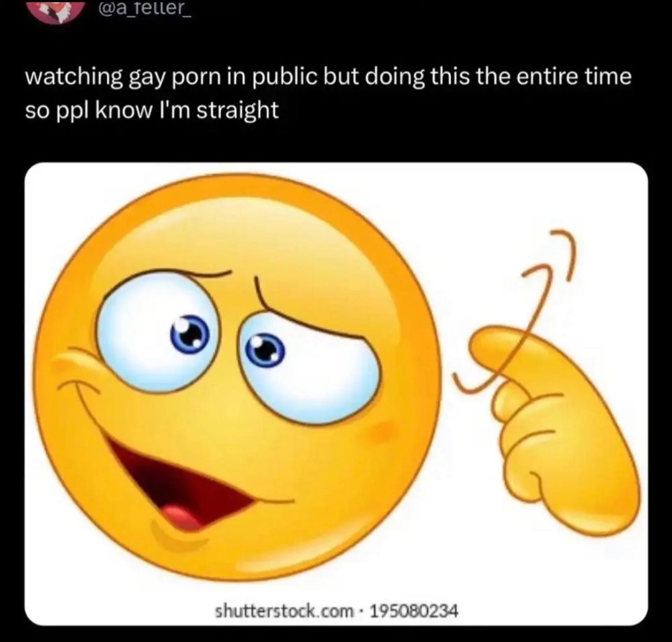This screenshot has height=642, width=672.
Task: Click the pink tongue in the mouth
Action: pyautogui.click(x=181, y=517)
